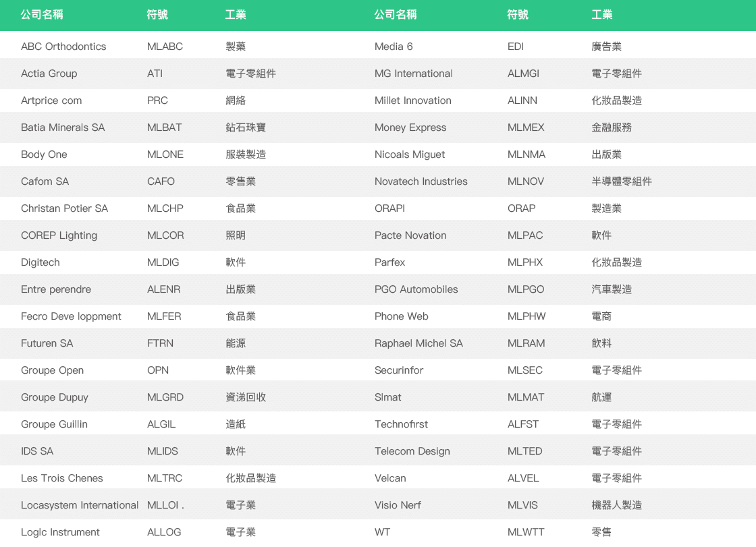The image size is (756, 547).
Task: Click 鑽石珠寶 industry cell
Action: tap(246, 127)
